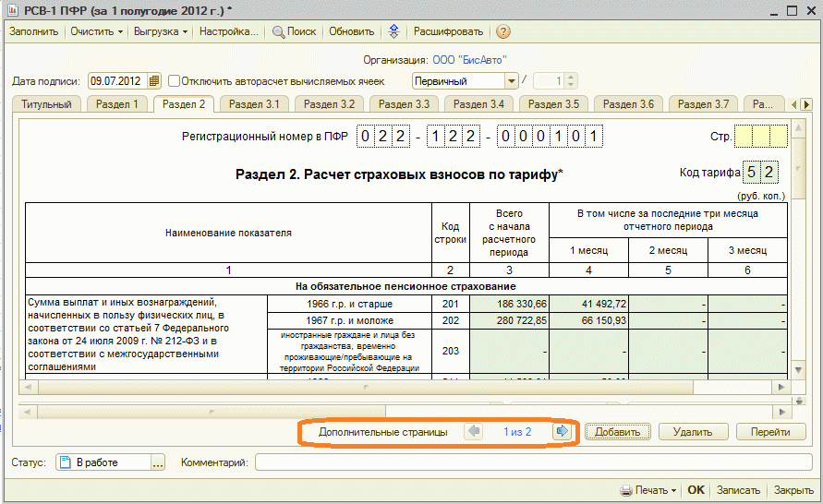Switch to the Раздел 3.1 tab
The height and width of the screenshot is (504, 823).
(x=254, y=104)
